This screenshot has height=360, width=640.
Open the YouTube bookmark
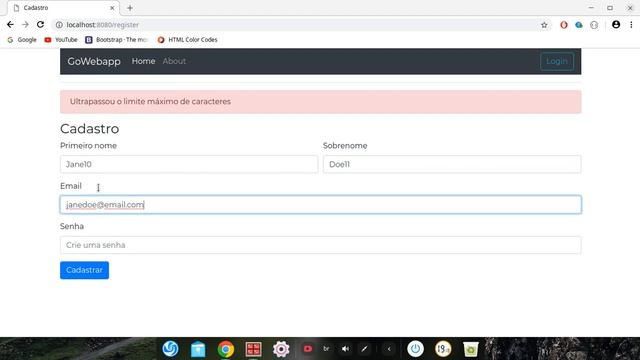coord(61,40)
